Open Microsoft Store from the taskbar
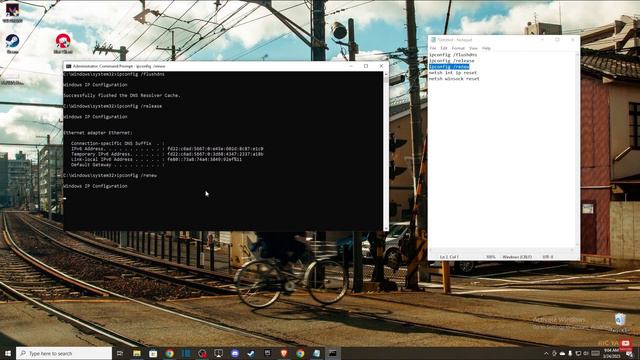Image resolution: width=640 pixels, height=360 pixels. [153, 353]
